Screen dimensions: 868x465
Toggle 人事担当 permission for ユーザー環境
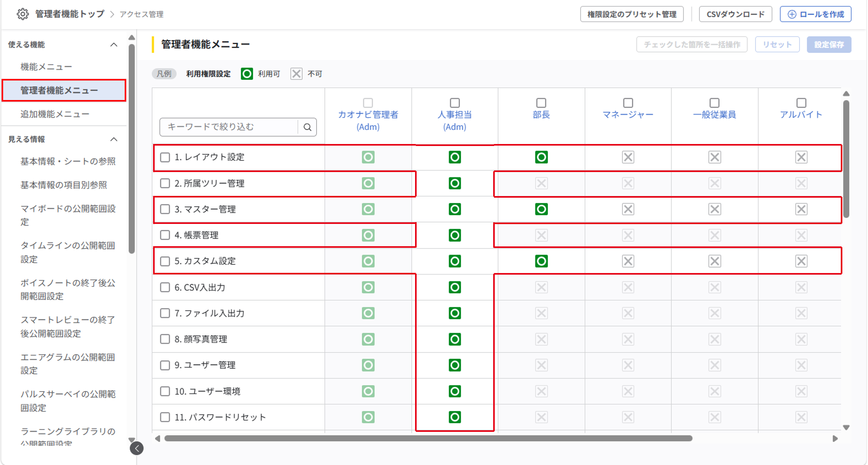pos(455,391)
